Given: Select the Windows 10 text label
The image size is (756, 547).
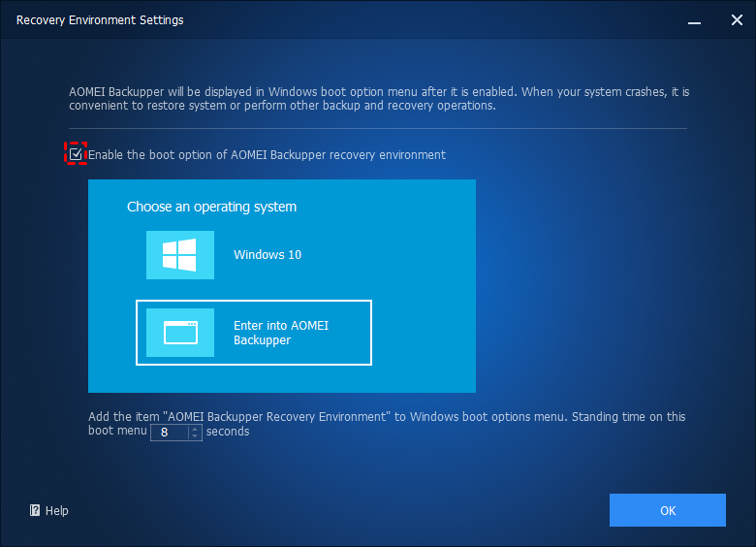Looking at the screenshot, I should (268, 255).
